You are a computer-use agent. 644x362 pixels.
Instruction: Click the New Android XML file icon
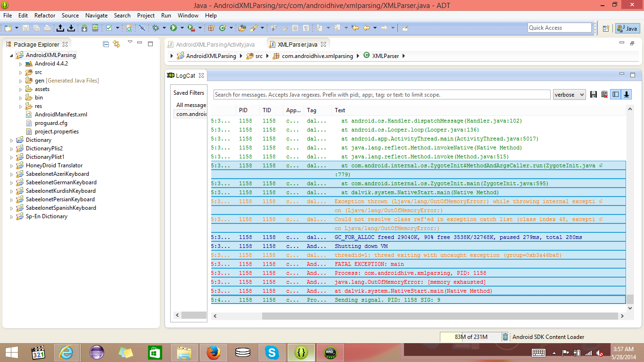[129, 28]
